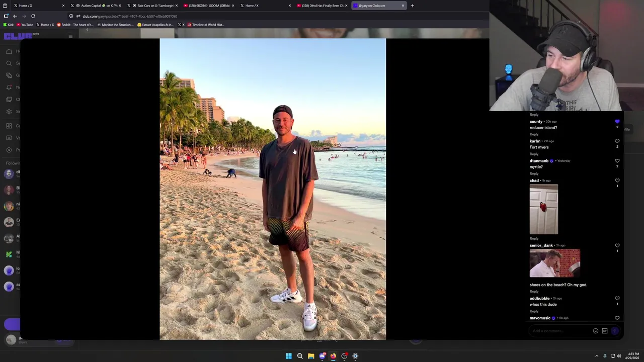This screenshot has width=644, height=362.
Task: Open dtanmanb's profile from username
Action: pos(539,161)
